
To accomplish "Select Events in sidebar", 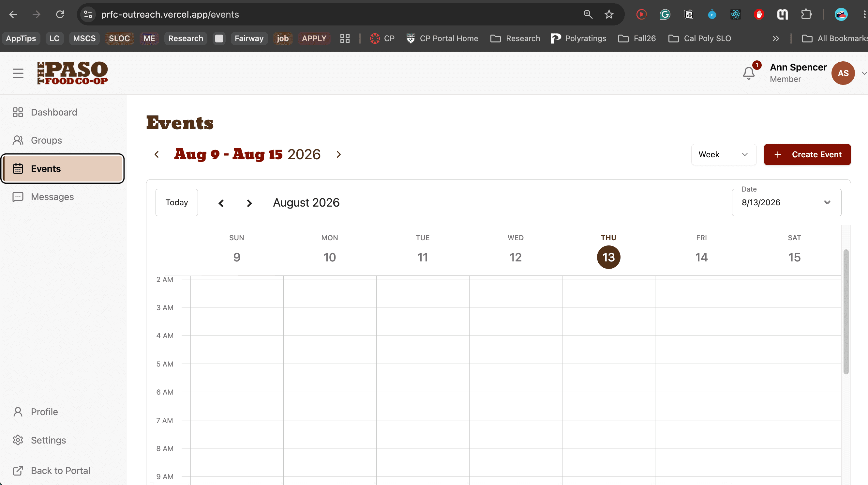I will pos(63,169).
